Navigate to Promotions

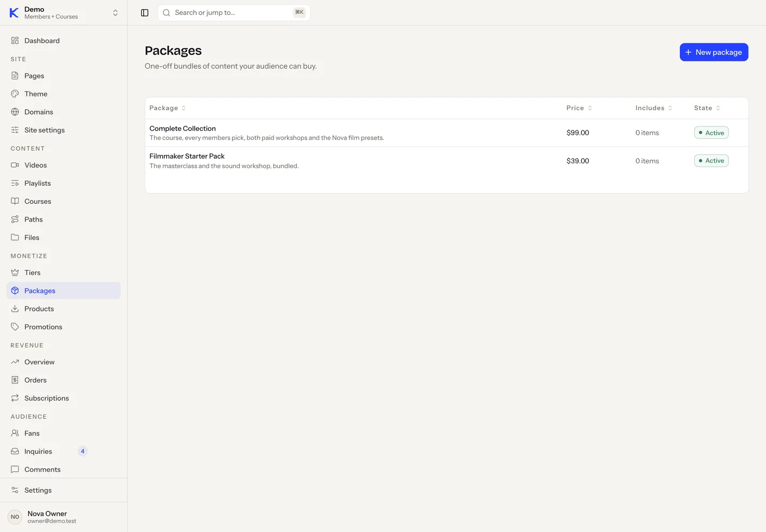64,327
